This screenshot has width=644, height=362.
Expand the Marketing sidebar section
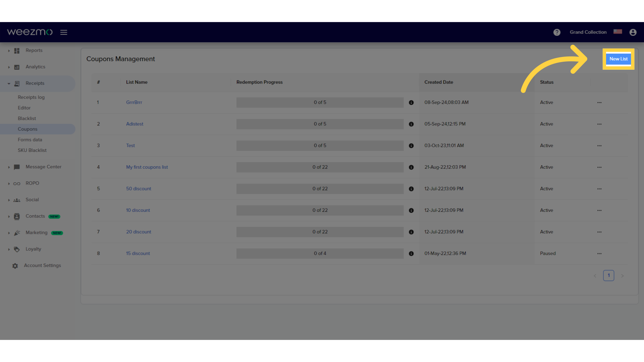tap(9, 233)
